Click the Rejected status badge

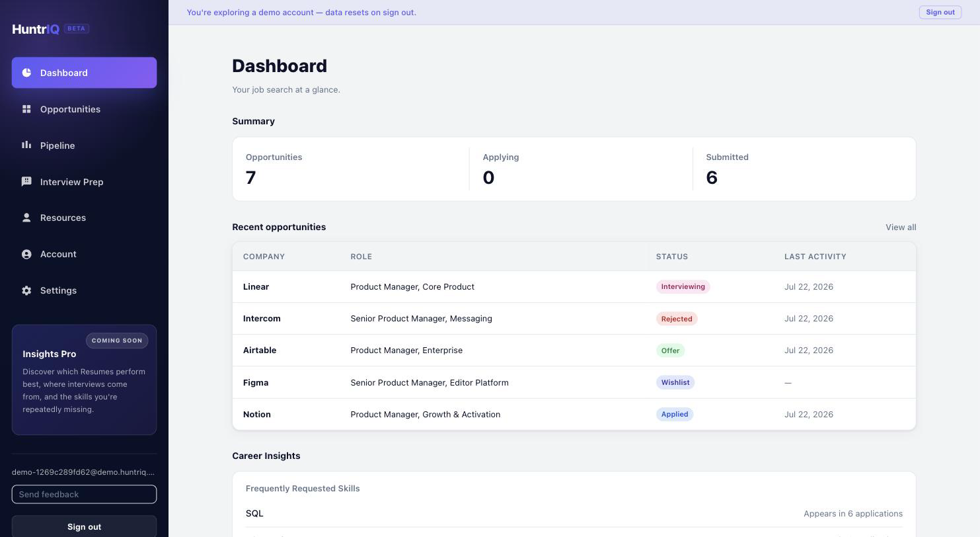click(677, 318)
